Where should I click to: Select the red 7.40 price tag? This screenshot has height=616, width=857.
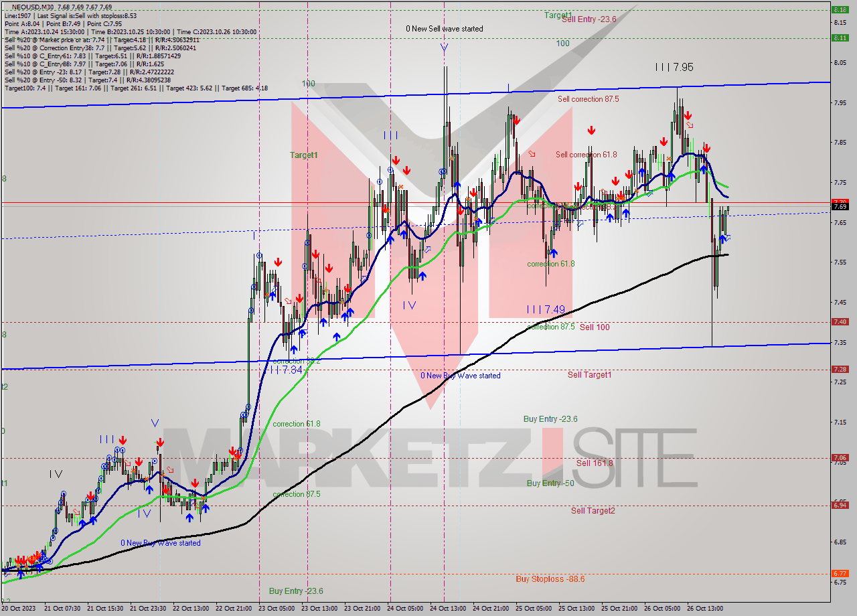coord(840,322)
